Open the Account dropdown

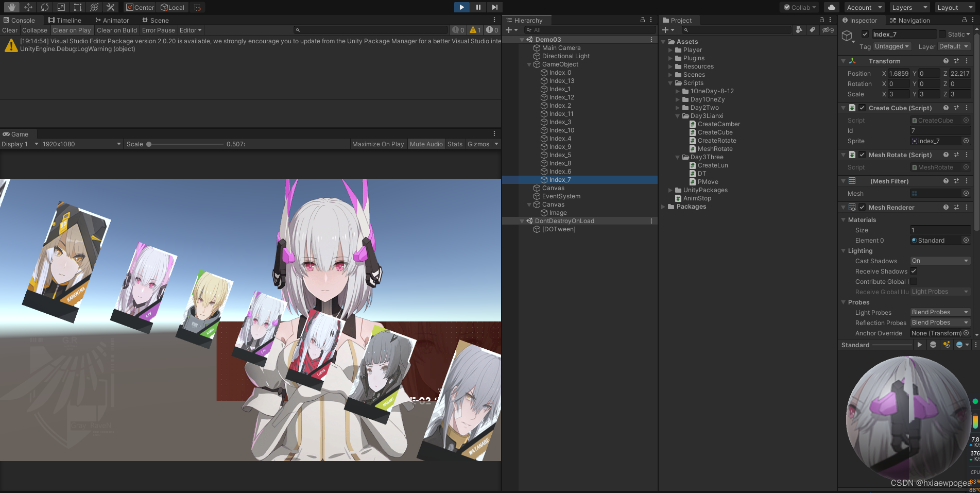tap(864, 7)
